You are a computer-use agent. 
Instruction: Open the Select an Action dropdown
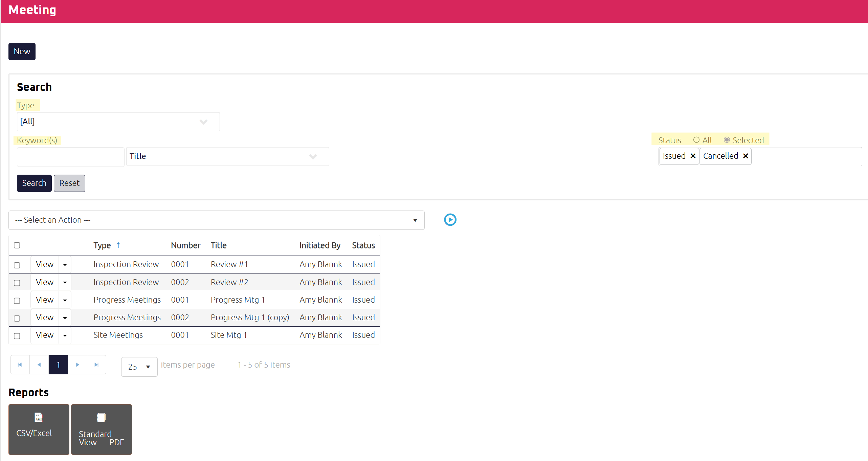tap(217, 220)
